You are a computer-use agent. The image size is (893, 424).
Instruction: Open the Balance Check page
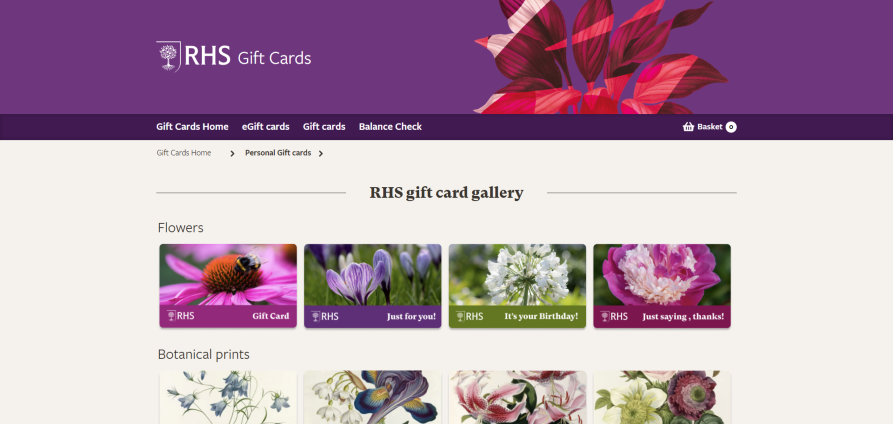(390, 127)
